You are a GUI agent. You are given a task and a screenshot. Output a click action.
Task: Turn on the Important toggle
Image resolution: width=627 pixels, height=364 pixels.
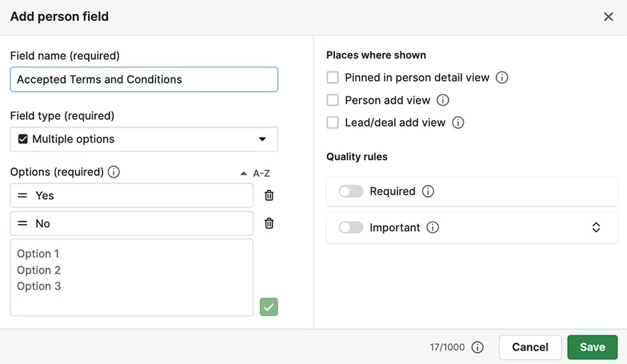[x=350, y=228]
